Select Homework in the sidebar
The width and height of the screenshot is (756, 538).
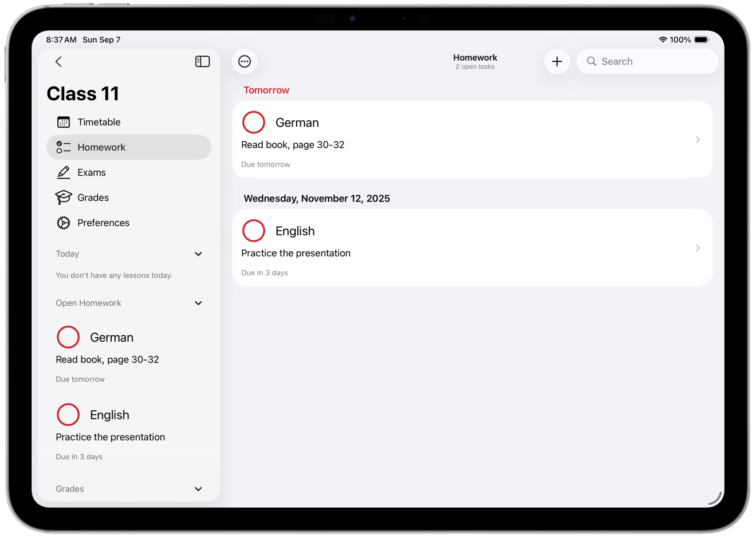point(129,147)
